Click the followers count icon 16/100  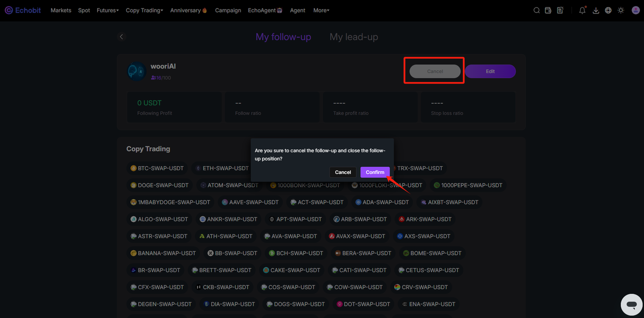tap(153, 78)
